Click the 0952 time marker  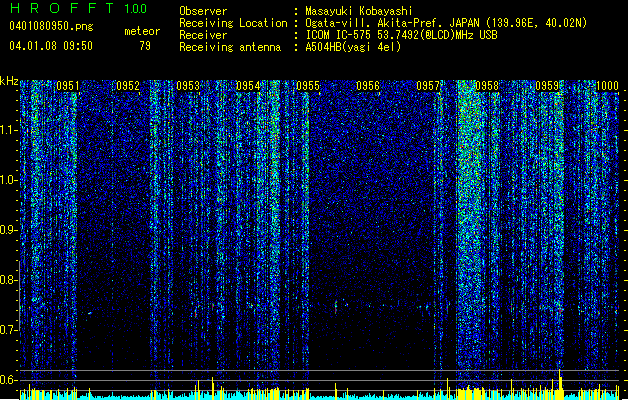tap(128, 86)
